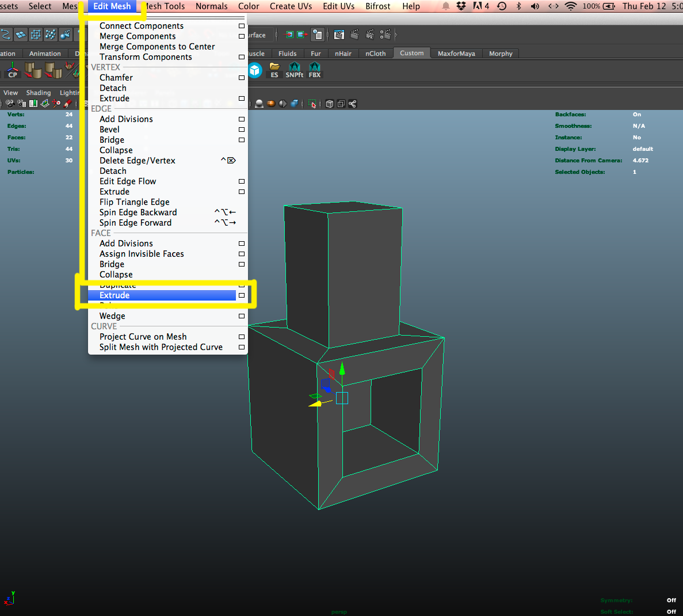Render the current frame with clapperboard icon
Image resolution: width=683 pixels, height=616 pixels.
pyautogui.click(x=354, y=35)
